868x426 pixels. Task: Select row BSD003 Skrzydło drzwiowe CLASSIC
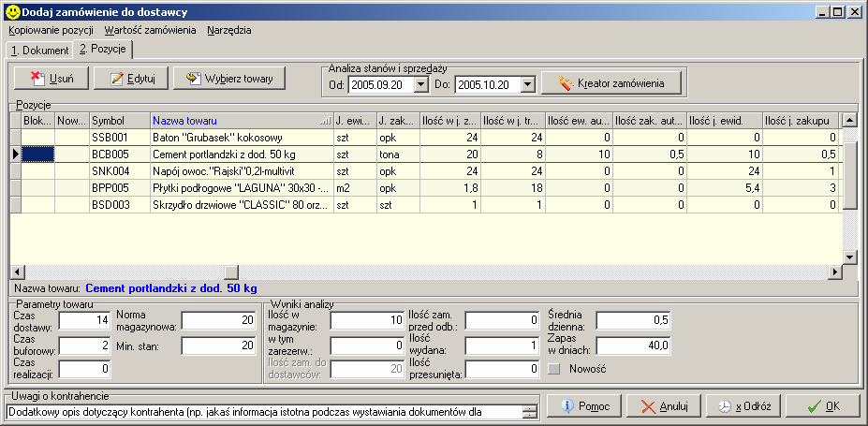(426, 205)
